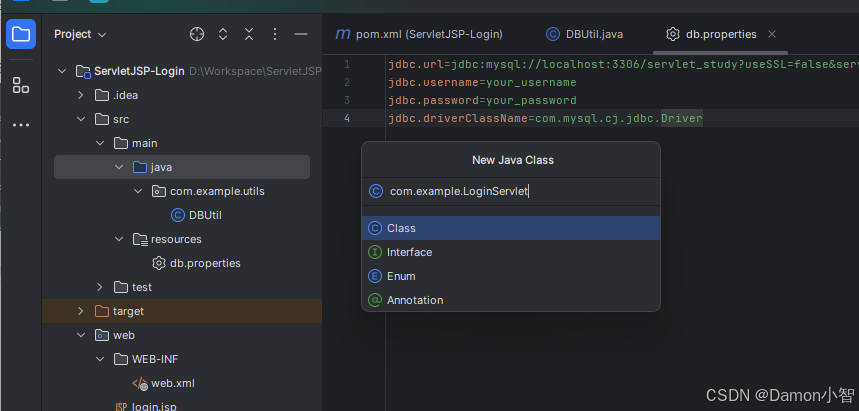Choose Annotation in New Java Class list
Screen dimensions: 859x411
511,300
